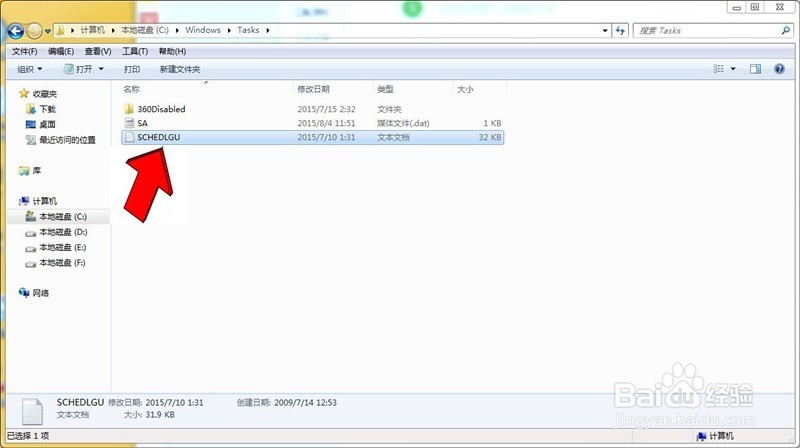800x448 pixels.
Task: Expand the arrow next to 打开
Action: point(101,69)
